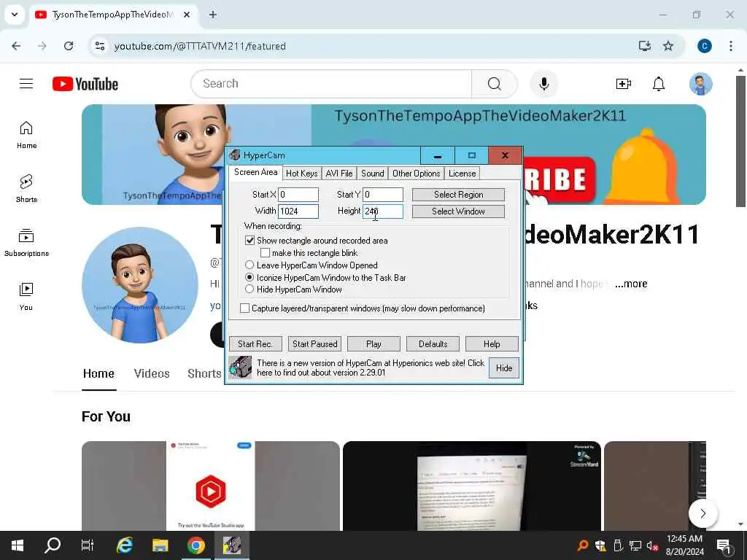Open the channel Videos tab

pyautogui.click(x=152, y=374)
